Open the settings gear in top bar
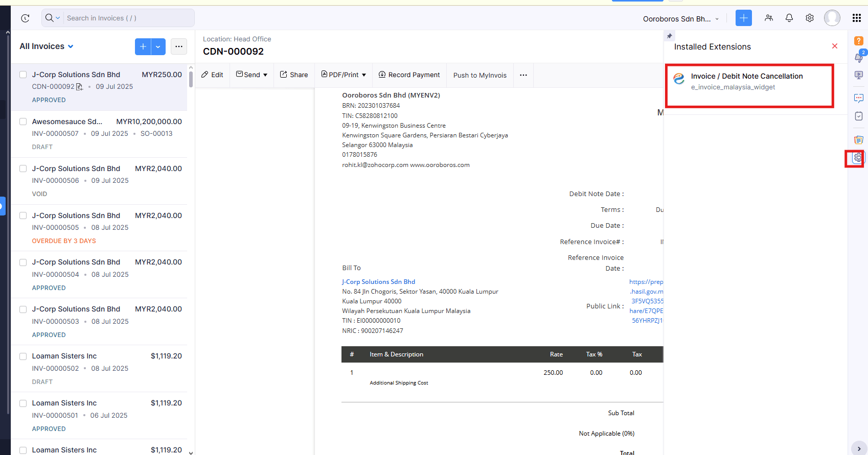868x455 pixels. click(810, 18)
